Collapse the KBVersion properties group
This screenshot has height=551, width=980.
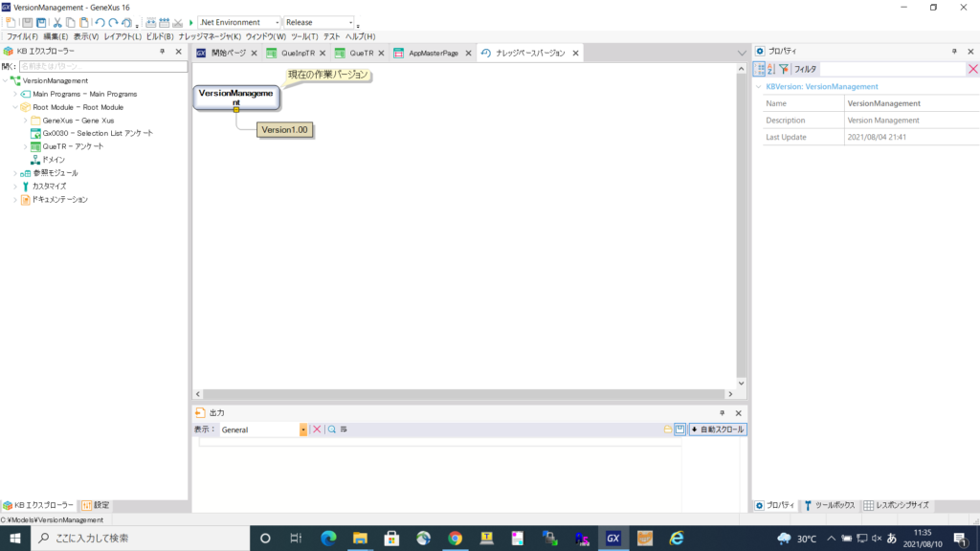coord(759,87)
